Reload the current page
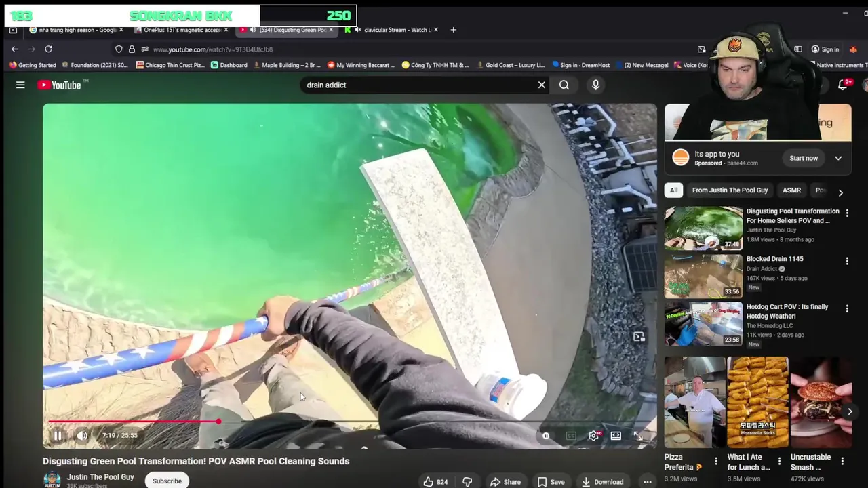868x488 pixels. tap(48, 49)
